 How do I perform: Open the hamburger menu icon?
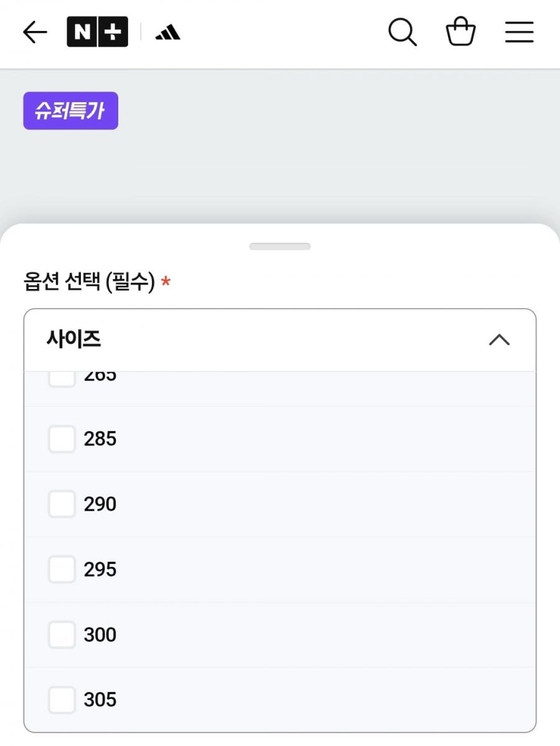click(519, 32)
